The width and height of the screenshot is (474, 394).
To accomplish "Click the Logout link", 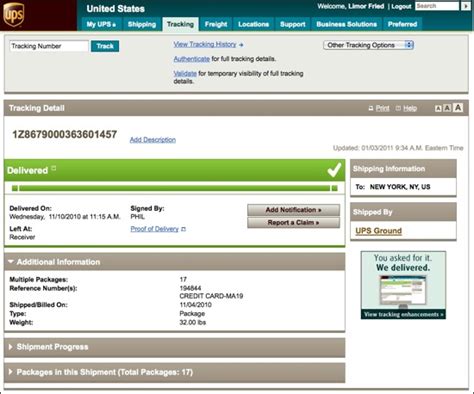I will pyautogui.click(x=401, y=6).
